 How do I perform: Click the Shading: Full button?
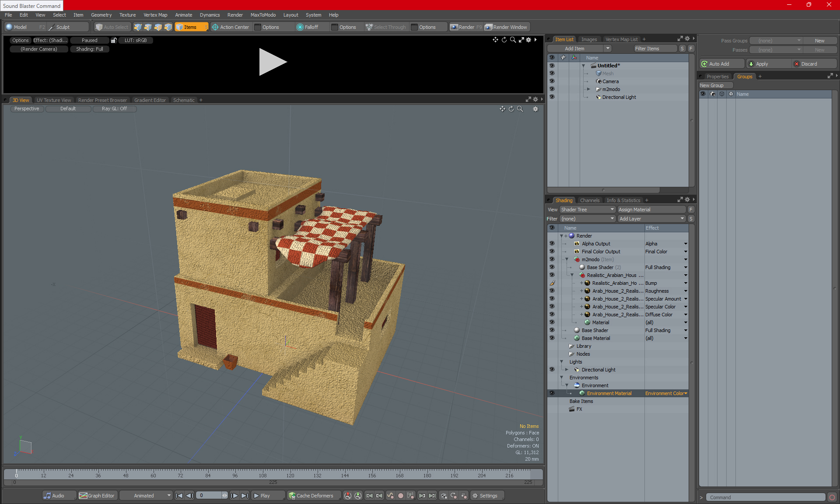coord(90,49)
